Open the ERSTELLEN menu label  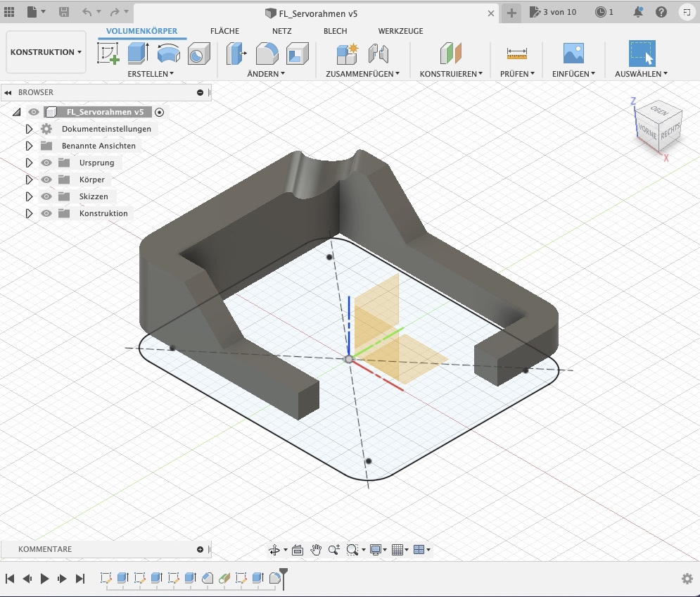151,73
